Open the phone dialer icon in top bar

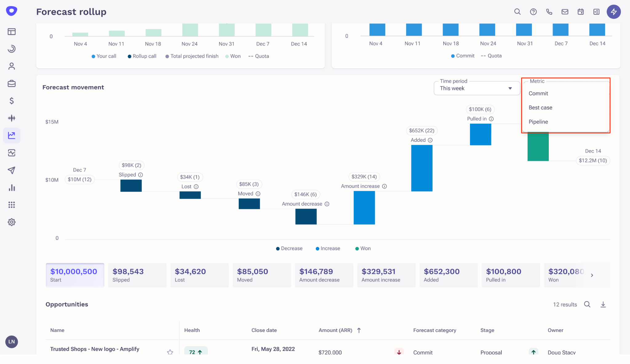(549, 12)
